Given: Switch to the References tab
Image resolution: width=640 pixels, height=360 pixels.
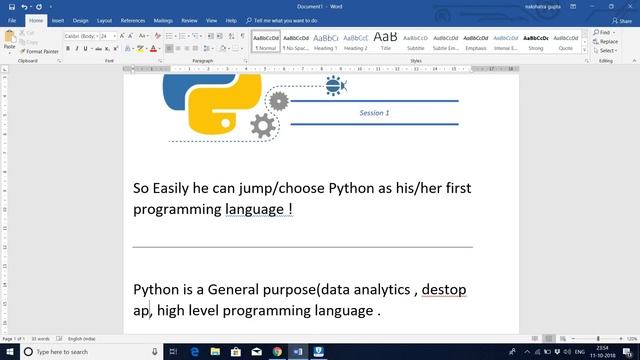Looking at the screenshot, I should (133, 20).
